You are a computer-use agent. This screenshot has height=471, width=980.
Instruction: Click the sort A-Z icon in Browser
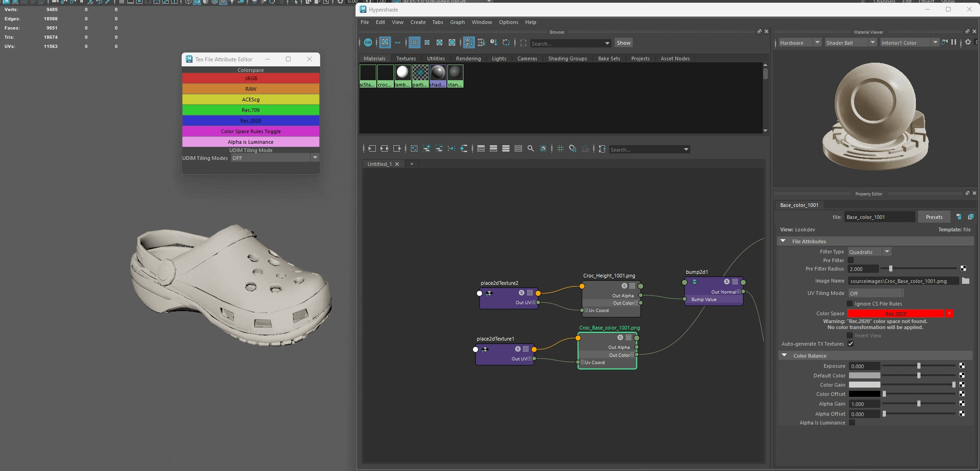(469, 42)
